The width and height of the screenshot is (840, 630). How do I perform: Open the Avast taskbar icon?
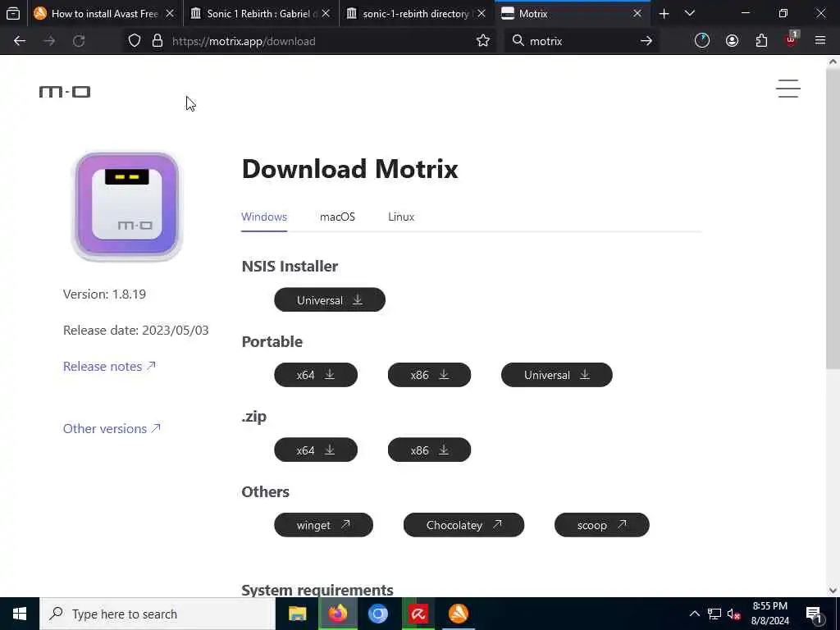click(458, 614)
